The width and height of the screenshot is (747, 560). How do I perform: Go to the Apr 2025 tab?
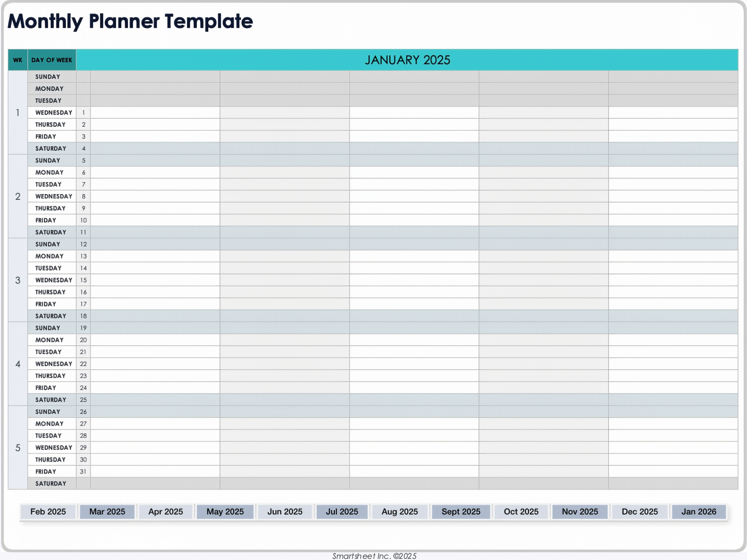(x=165, y=511)
